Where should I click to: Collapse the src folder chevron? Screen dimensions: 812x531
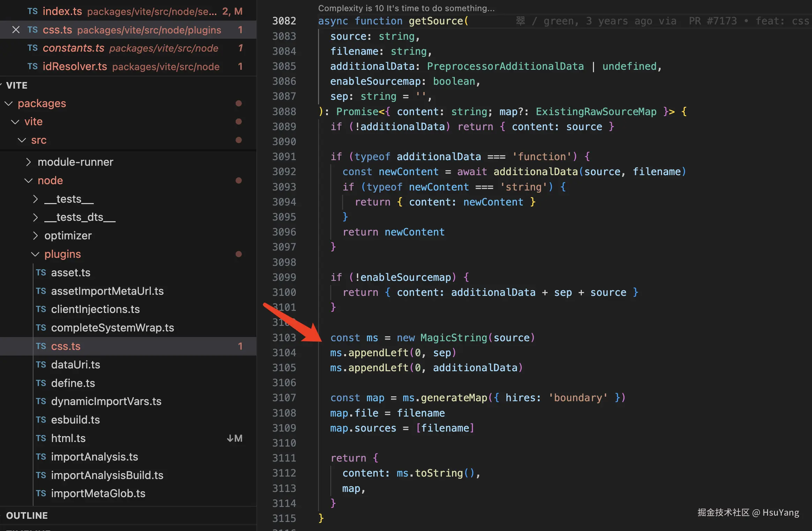click(x=22, y=140)
